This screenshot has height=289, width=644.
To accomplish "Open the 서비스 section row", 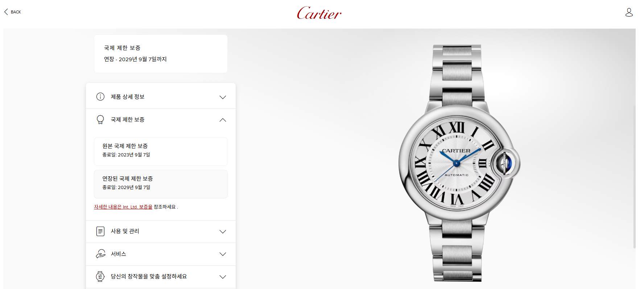I will tap(161, 254).
